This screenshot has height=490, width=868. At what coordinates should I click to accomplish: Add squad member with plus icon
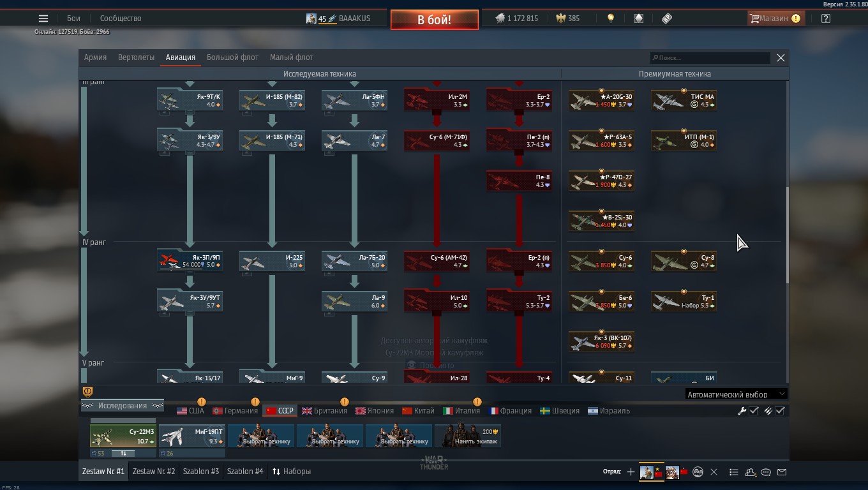pyautogui.click(x=631, y=472)
